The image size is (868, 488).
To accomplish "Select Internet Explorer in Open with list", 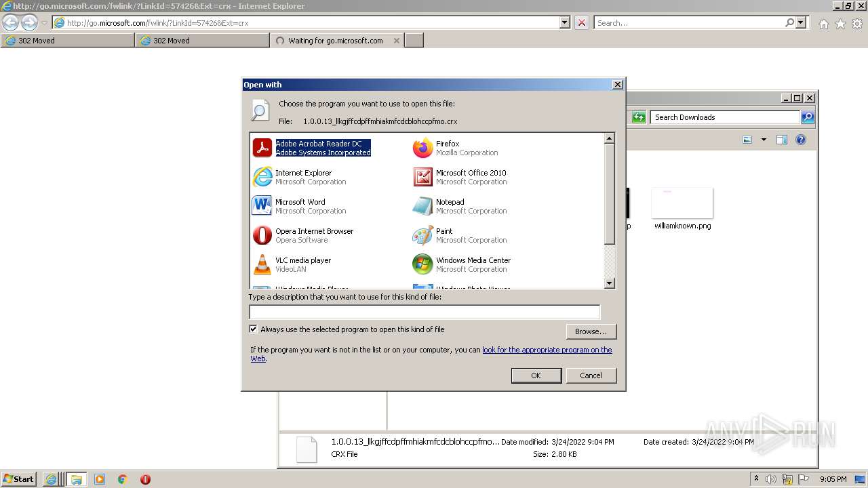I will click(299, 177).
